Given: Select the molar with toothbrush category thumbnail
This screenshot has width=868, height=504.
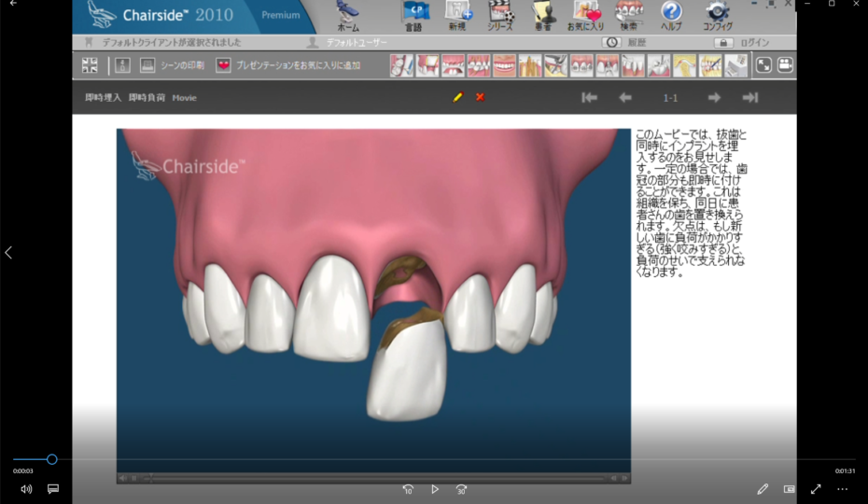Looking at the screenshot, I should tap(401, 65).
